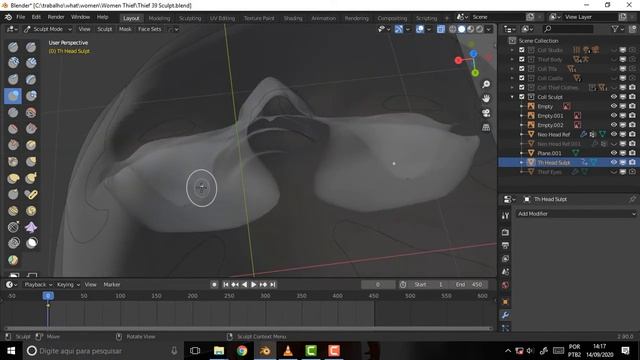
Task: Click the timeline horizontal scrollbar
Action: [248, 328]
